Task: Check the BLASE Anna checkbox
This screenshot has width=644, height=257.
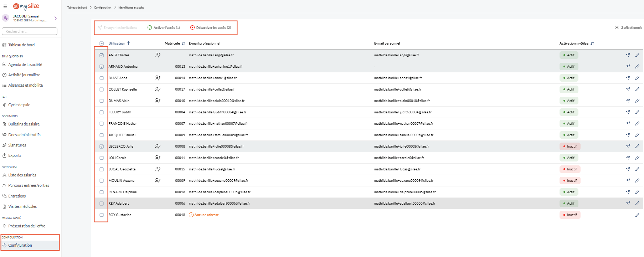Action: point(102,78)
